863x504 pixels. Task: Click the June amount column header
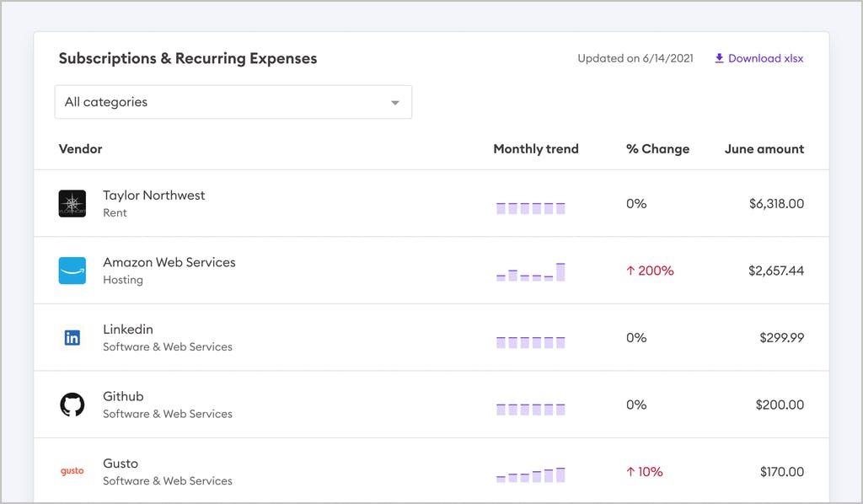(764, 149)
